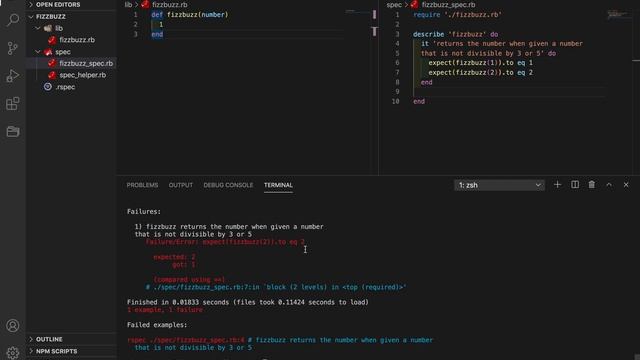Open Source Control view
Image resolution: width=640 pixels, height=360 pixels.
13,48
